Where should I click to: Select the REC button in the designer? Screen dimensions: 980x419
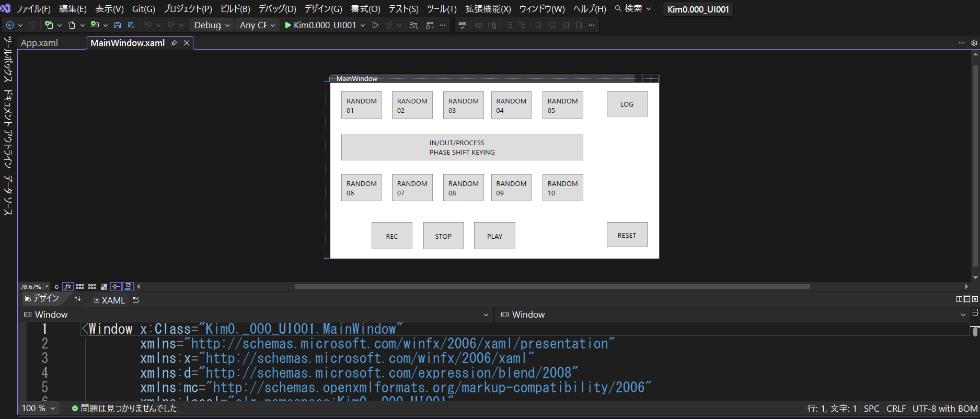pos(391,236)
